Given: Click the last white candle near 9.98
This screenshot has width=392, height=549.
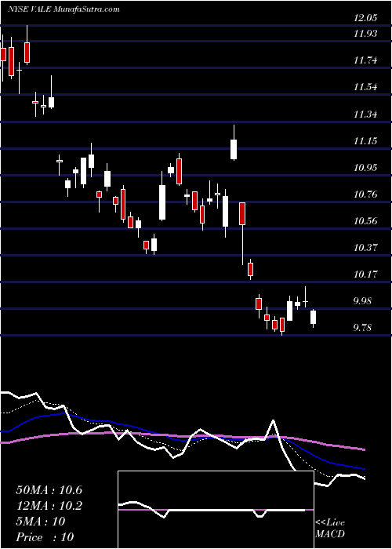Looking at the screenshot, I should point(314,317).
